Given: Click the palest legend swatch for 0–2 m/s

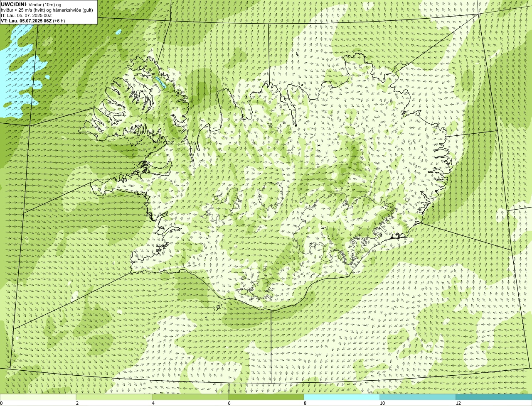Looking at the screenshot, I should tap(38, 397).
